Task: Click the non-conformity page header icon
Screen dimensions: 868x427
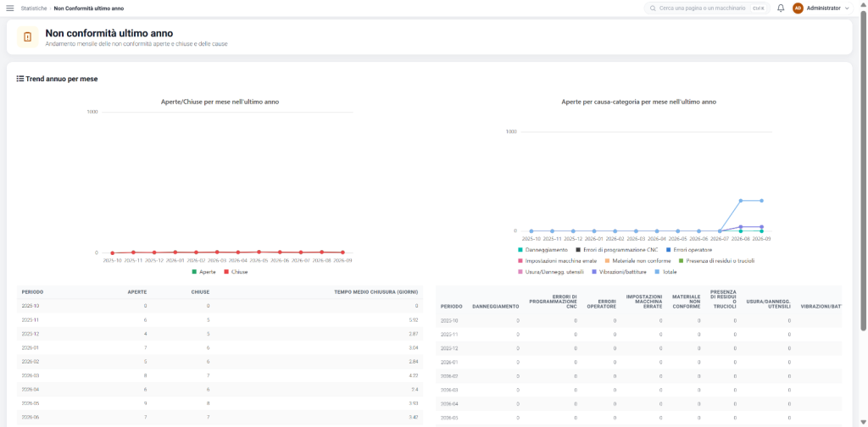Action: point(28,37)
